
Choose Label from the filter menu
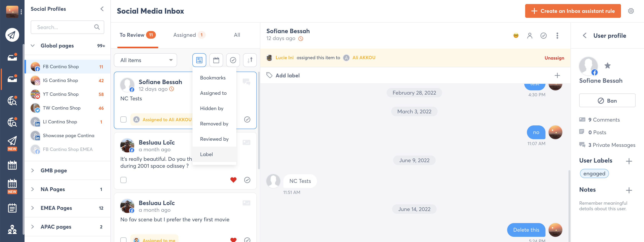(206, 154)
